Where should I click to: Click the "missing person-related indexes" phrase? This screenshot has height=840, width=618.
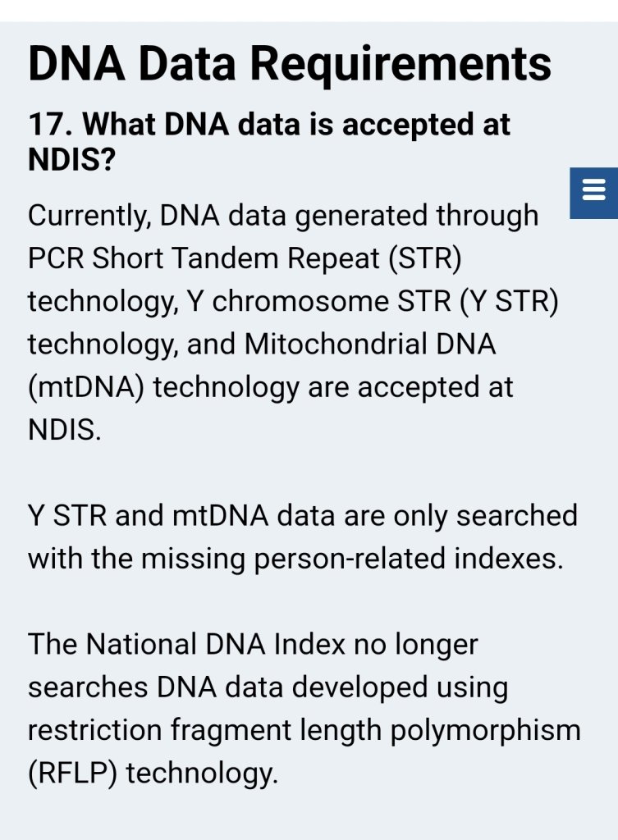click(352, 559)
